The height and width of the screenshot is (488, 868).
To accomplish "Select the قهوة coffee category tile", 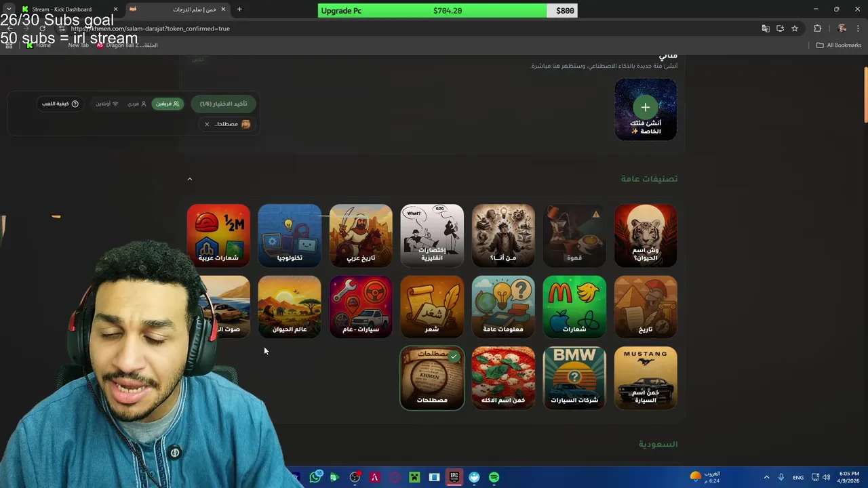I will click(x=574, y=236).
